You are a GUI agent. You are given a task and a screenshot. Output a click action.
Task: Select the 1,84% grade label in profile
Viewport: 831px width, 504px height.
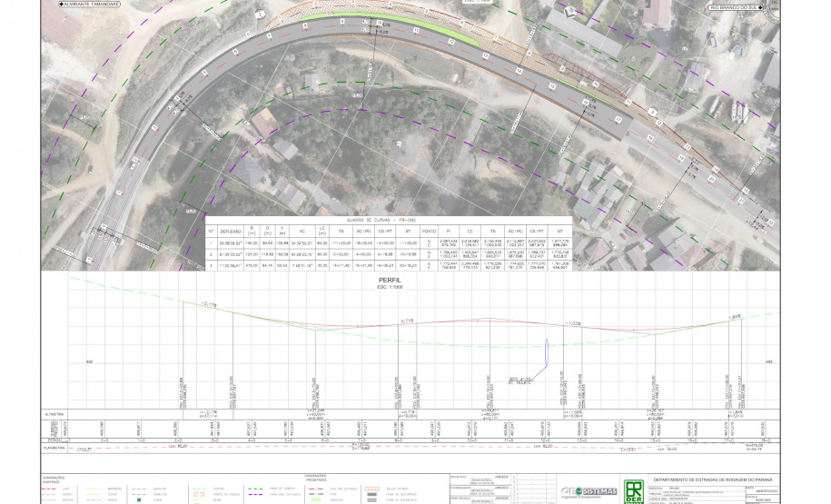[x=735, y=317]
